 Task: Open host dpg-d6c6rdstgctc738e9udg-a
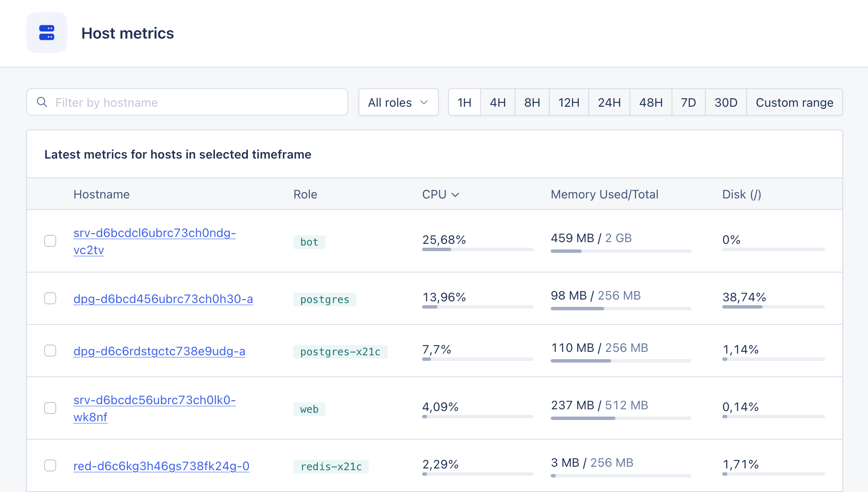(159, 351)
